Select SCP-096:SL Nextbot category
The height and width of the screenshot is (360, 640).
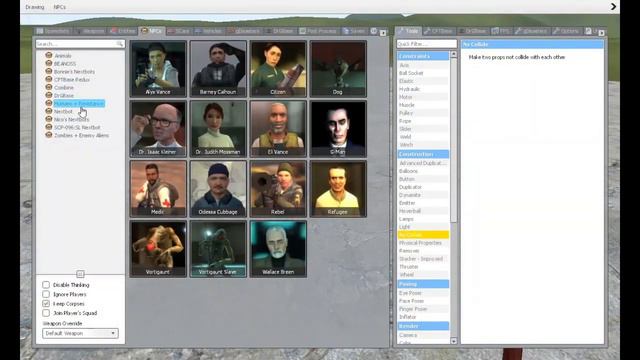pyautogui.click(x=77, y=127)
